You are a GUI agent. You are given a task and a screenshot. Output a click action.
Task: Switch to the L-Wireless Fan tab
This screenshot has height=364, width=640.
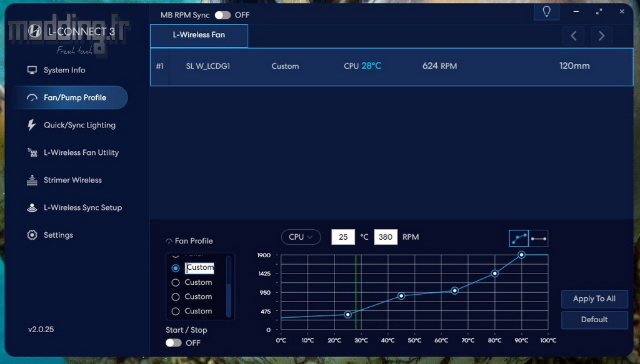[x=199, y=36]
